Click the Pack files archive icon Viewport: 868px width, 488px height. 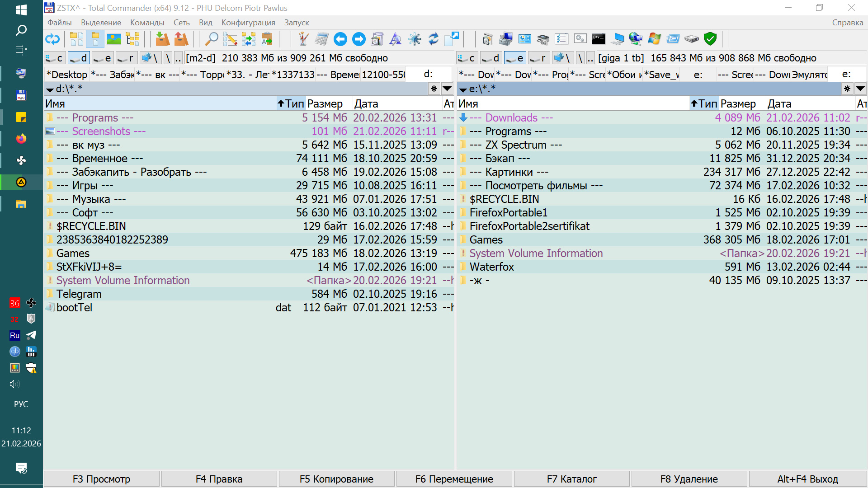162,39
